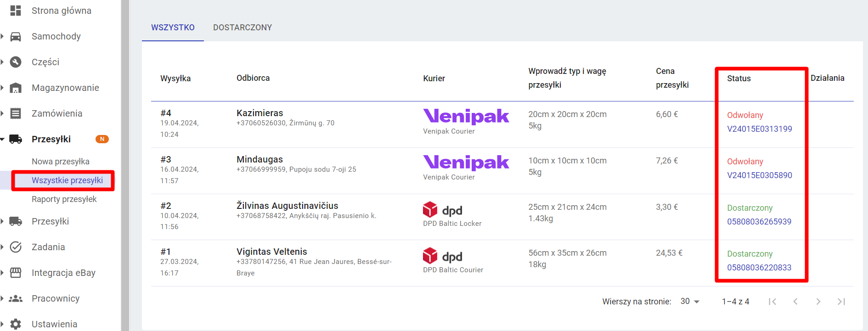Click the Pracownicy people icon
The height and width of the screenshot is (331, 868).
click(x=16, y=298)
